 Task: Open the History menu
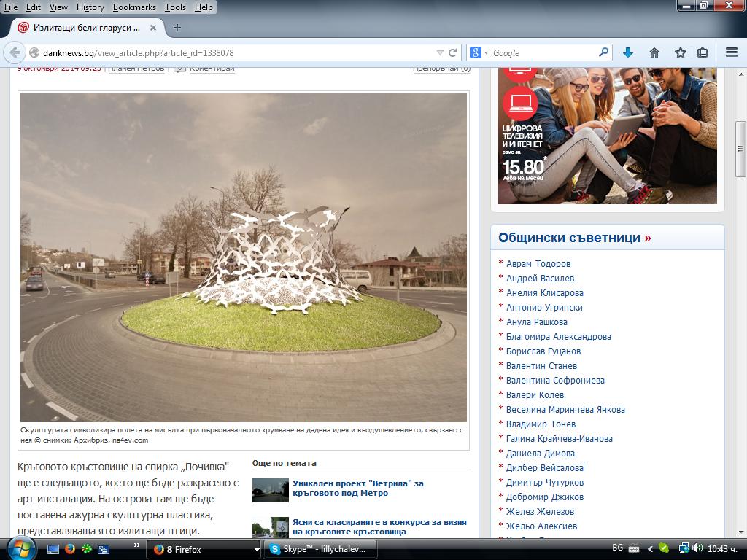[90, 7]
